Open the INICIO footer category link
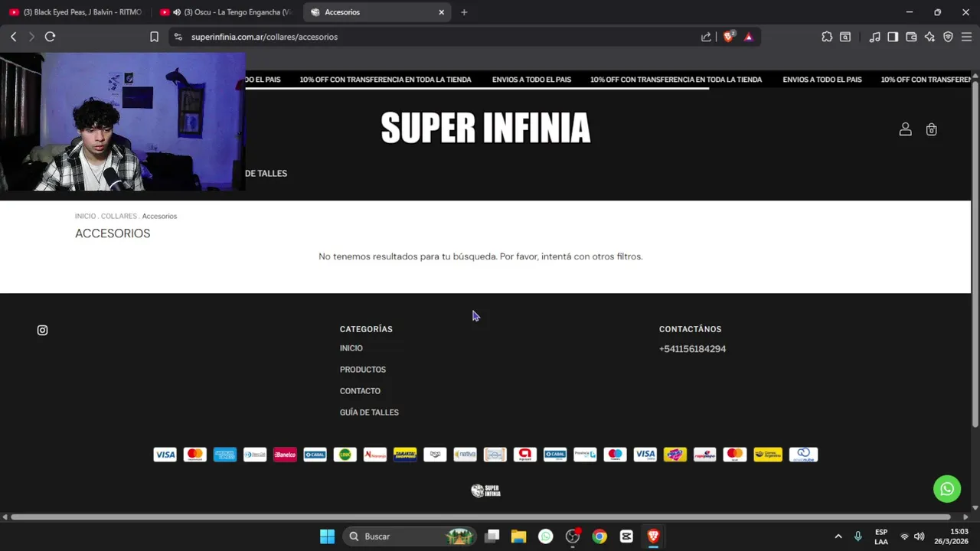This screenshot has width=980, height=551. tap(351, 348)
